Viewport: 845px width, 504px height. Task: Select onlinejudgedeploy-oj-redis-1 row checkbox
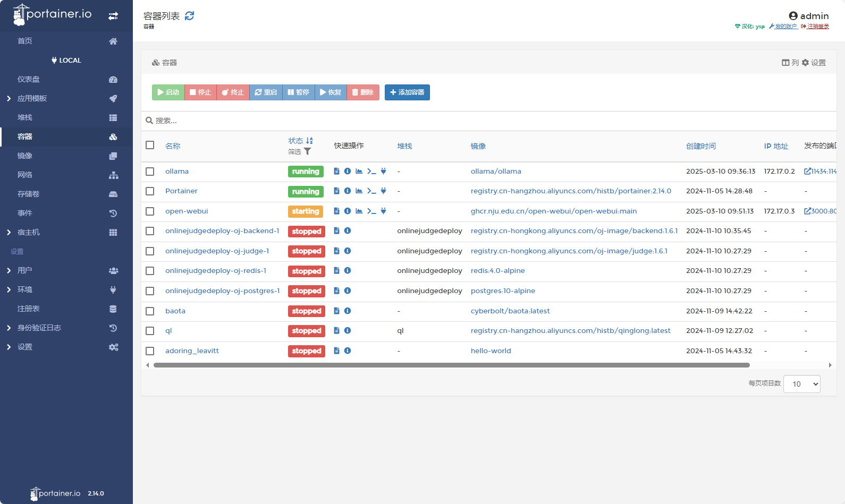click(150, 271)
